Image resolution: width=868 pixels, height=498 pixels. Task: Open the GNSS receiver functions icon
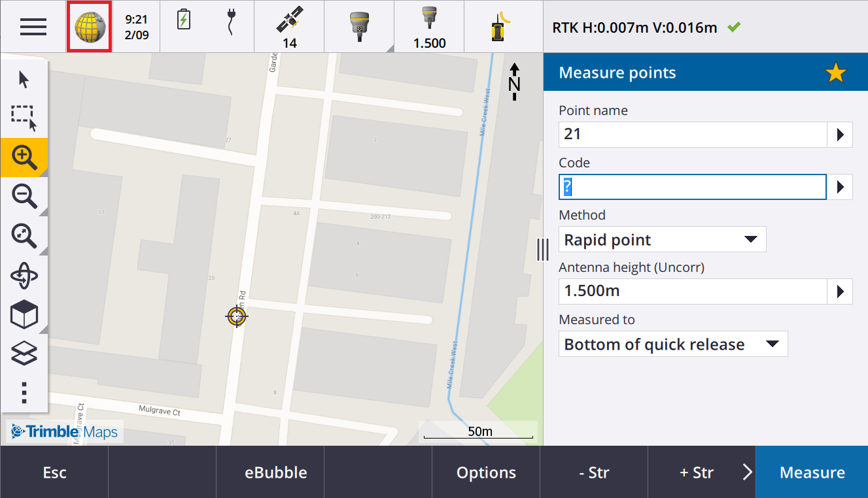tap(359, 27)
